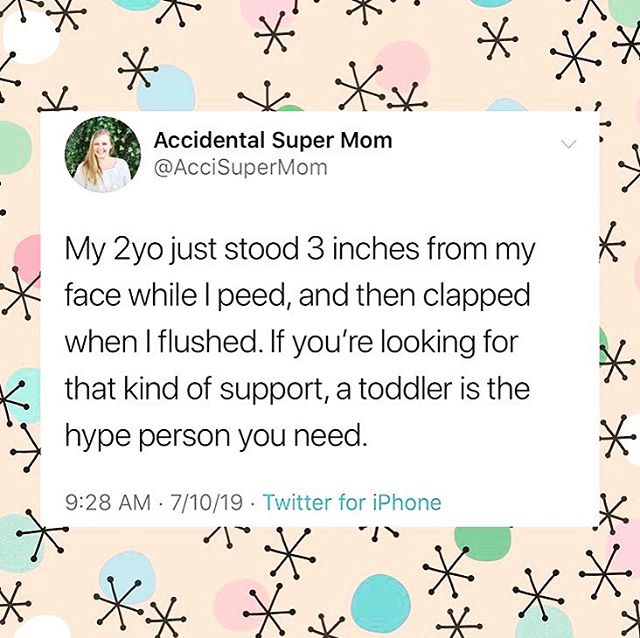Click the word "support" in the tweet
Image resolution: width=640 pixels, height=638 pixels.
pos(264,391)
